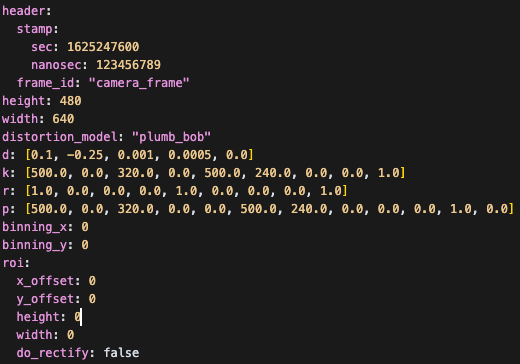Click the width value 640
The image size is (520, 364).
[x=63, y=119]
